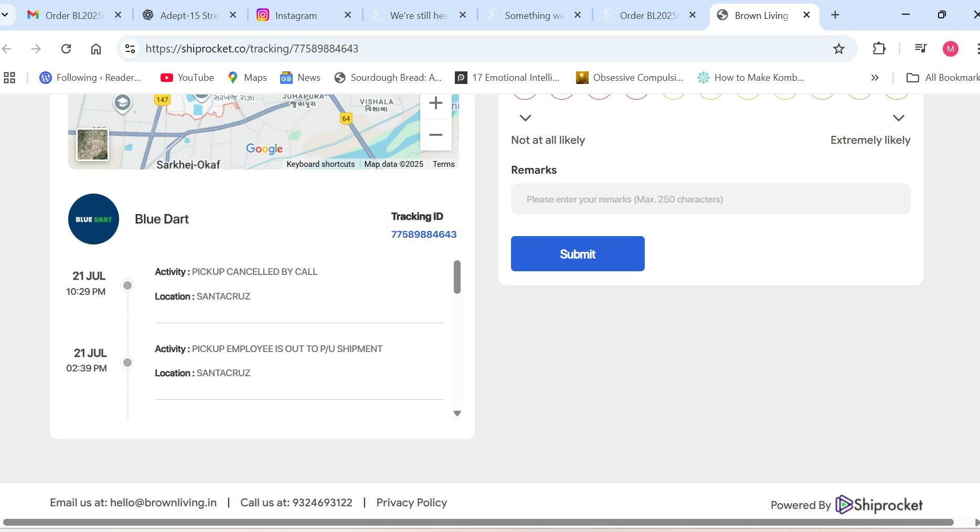Open media controls icon in toolbar
Image resolution: width=980 pixels, height=532 pixels.
point(921,49)
